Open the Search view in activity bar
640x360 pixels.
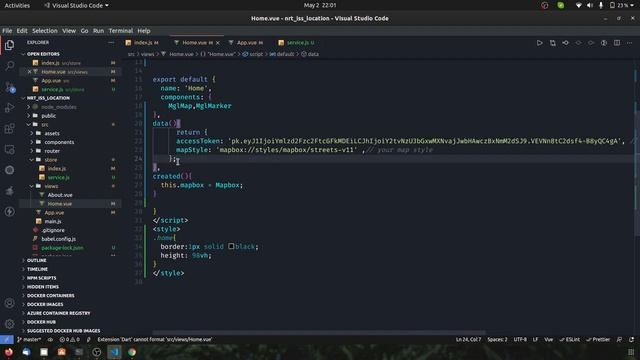9,66
